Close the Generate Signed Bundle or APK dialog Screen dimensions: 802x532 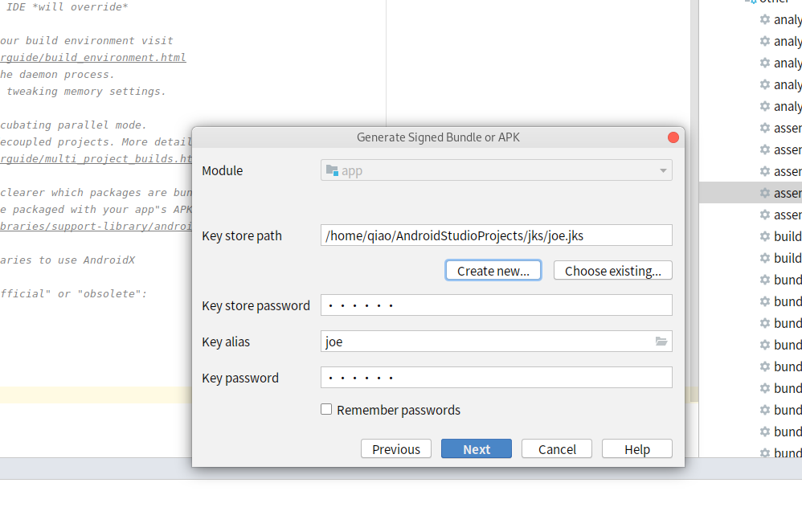tap(673, 137)
